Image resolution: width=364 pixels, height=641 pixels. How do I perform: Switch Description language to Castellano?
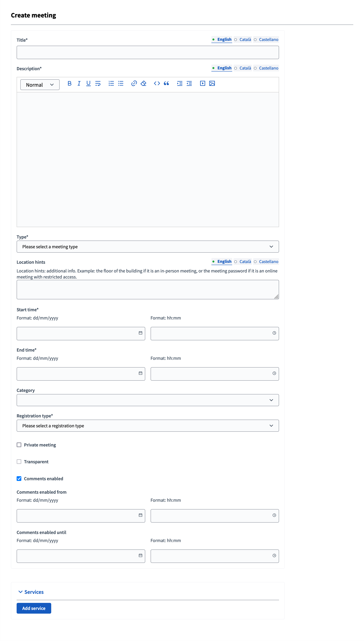[x=268, y=68]
